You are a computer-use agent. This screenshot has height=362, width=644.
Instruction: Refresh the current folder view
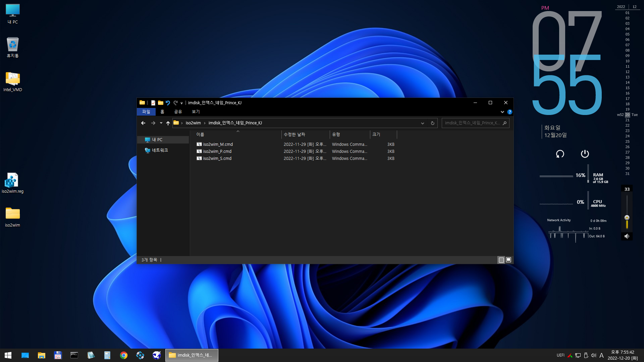pos(433,123)
